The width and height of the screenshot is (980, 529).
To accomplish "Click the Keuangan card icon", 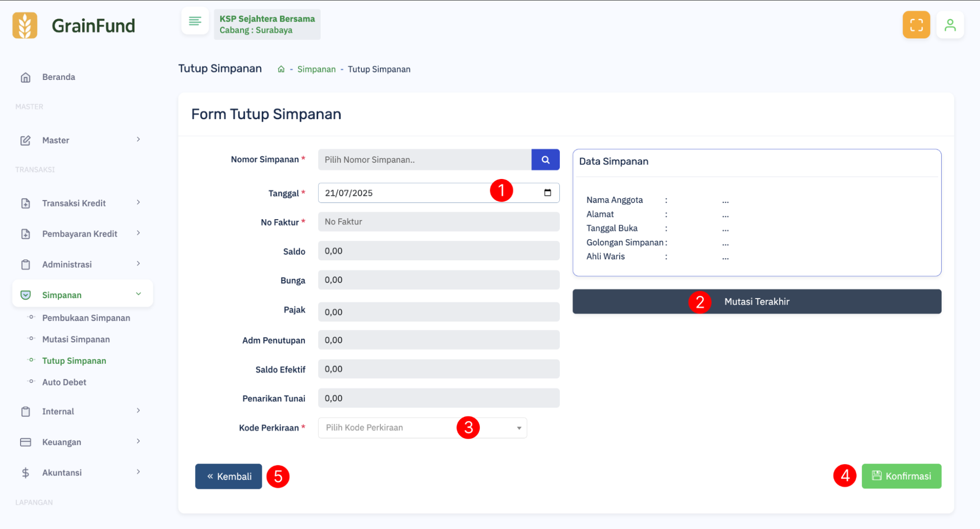I will click(x=25, y=442).
